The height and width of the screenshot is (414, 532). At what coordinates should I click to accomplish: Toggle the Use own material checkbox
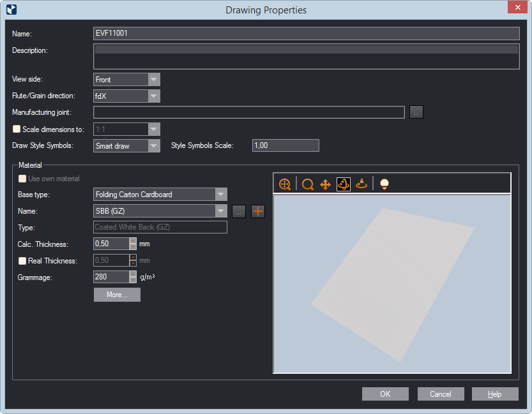[x=22, y=179]
